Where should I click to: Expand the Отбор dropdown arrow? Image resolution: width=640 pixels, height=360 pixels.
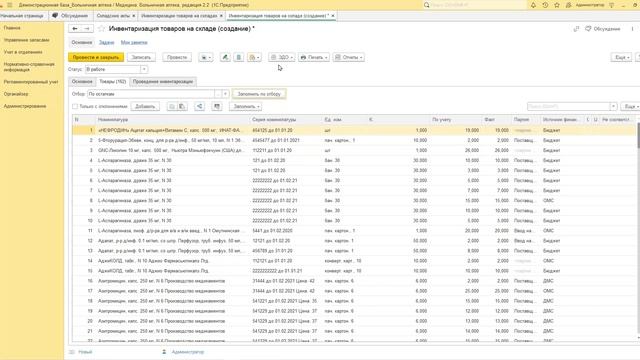225,94
